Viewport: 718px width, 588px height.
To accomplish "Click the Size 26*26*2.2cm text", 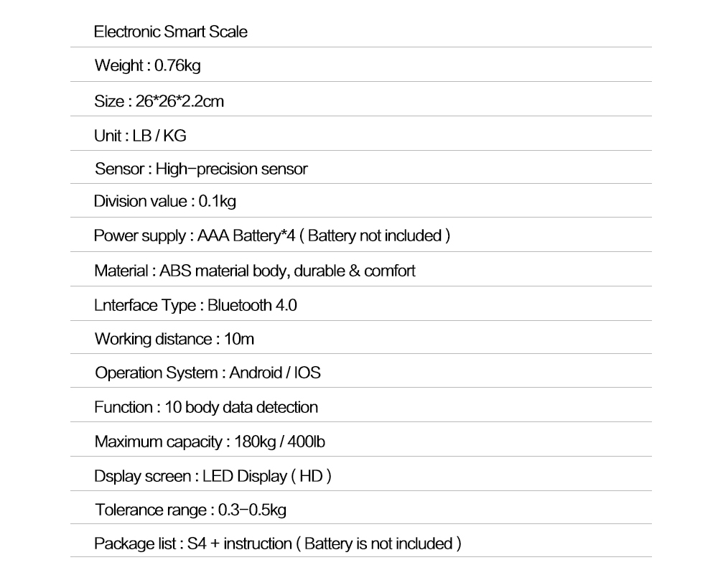I will tap(159, 101).
